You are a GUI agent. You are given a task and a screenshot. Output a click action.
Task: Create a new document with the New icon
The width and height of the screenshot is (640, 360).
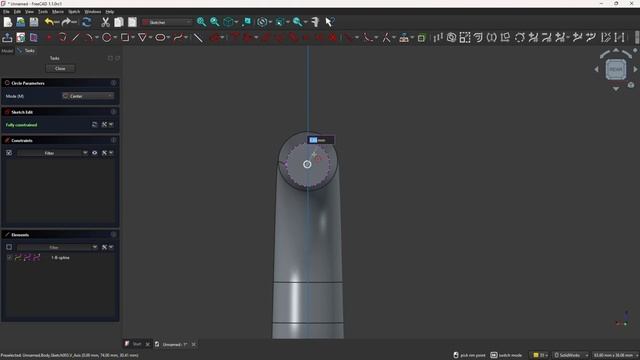pyautogui.click(x=8, y=22)
